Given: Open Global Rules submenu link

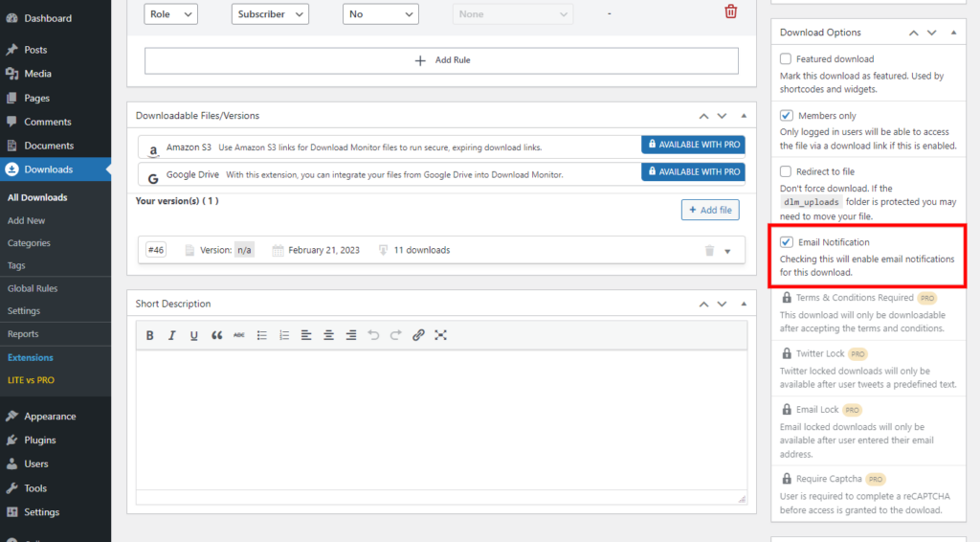Looking at the screenshot, I should click(33, 288).
